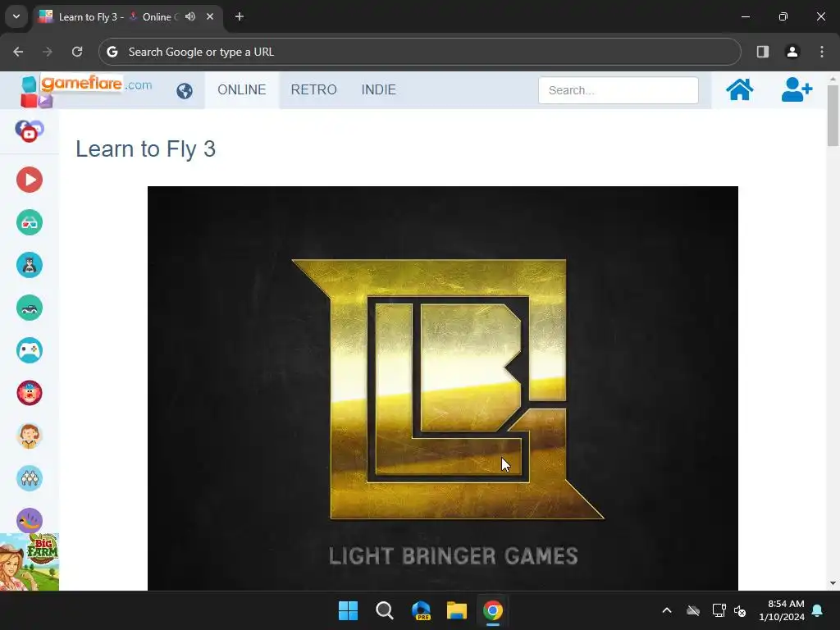This screenshot has height=630, width=840.
Task: Focus the Gameflare Search field
Action: [x=619, y=90]
